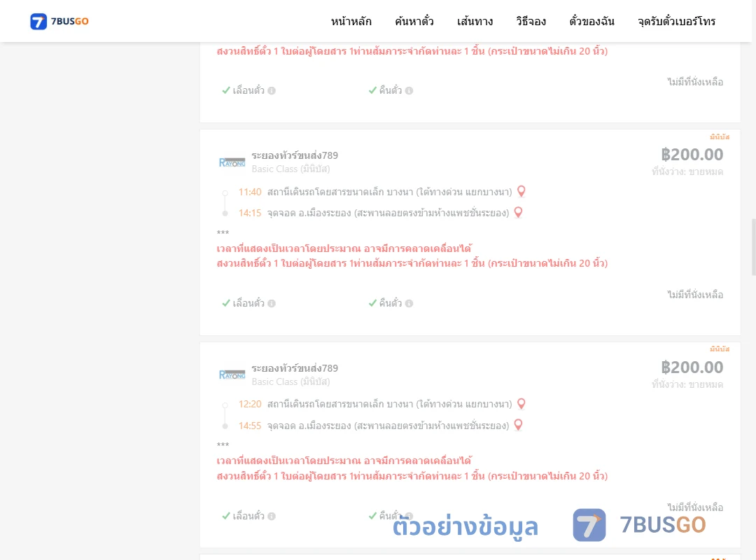The height and width of the screenshot is (560, 756).
Task: Click map pin for 11:40 departure station
Action: click(521, 192)
